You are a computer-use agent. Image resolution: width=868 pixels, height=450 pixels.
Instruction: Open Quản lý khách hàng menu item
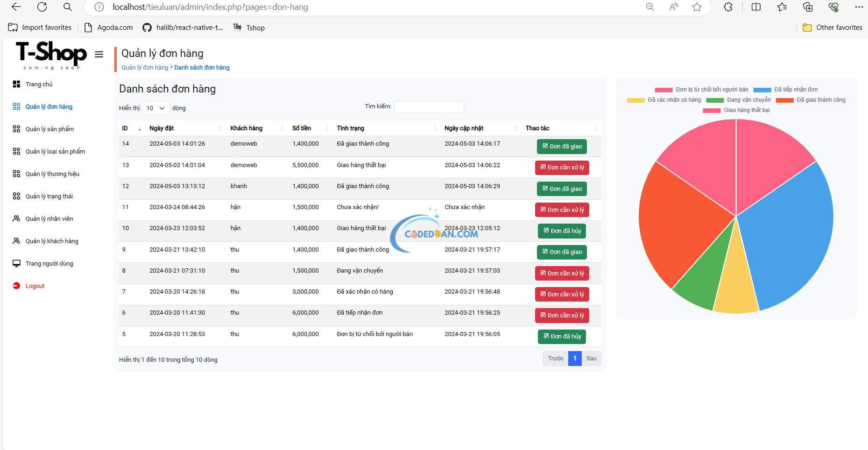(x=52, y=241)
